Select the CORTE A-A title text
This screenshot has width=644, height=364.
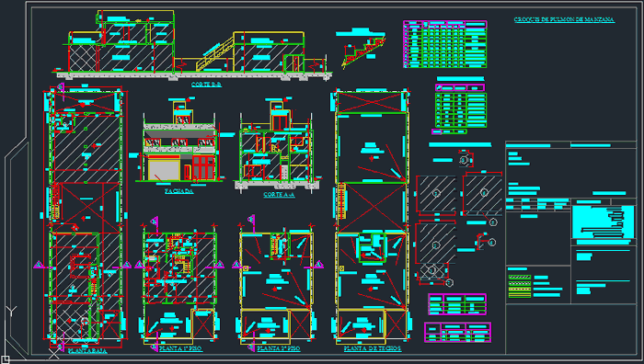pyautogui.click(x=279, y=195)
